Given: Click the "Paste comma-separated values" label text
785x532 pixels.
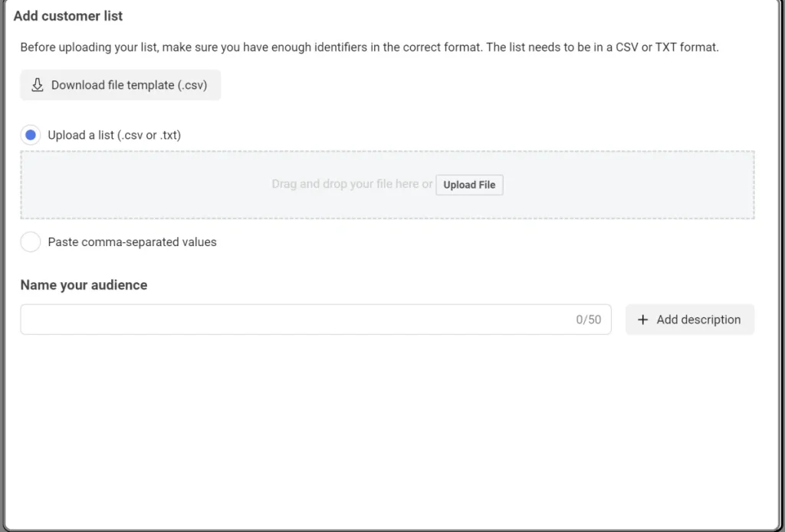Looking at the screenshot, I should [132, 242].
